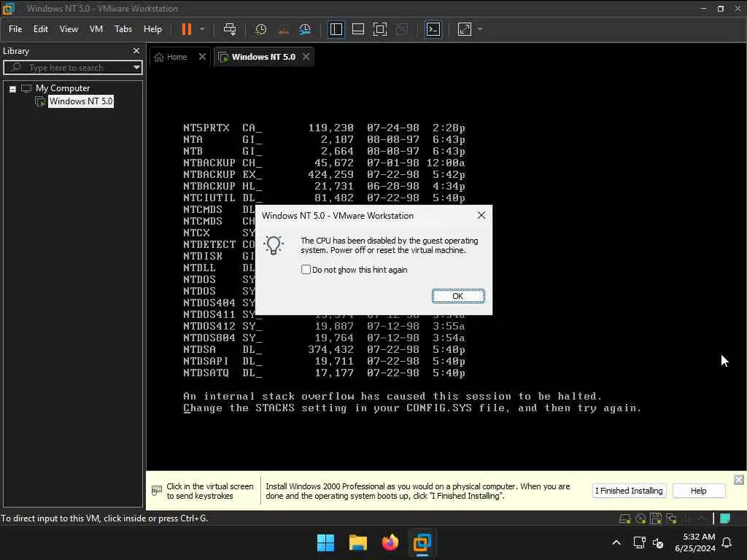The width and height of the screenshot is (747, 560).
Task: Pause the virtual machine
Action: coord(186,29)
